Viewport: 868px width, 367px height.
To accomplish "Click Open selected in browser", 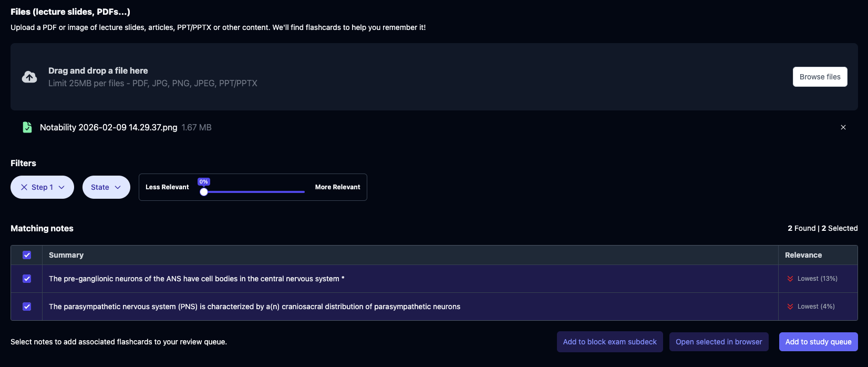I will point(718,342).
